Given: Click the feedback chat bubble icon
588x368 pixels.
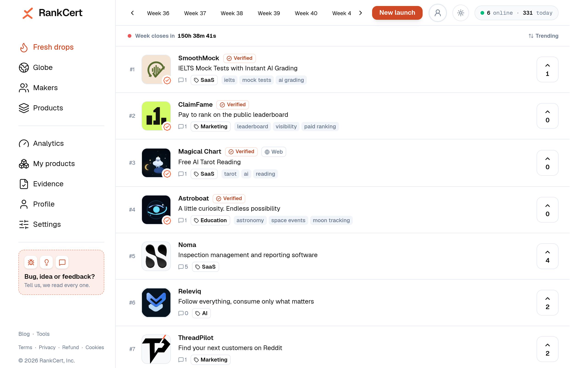Looking at the screenshot, I should point(62,262).
